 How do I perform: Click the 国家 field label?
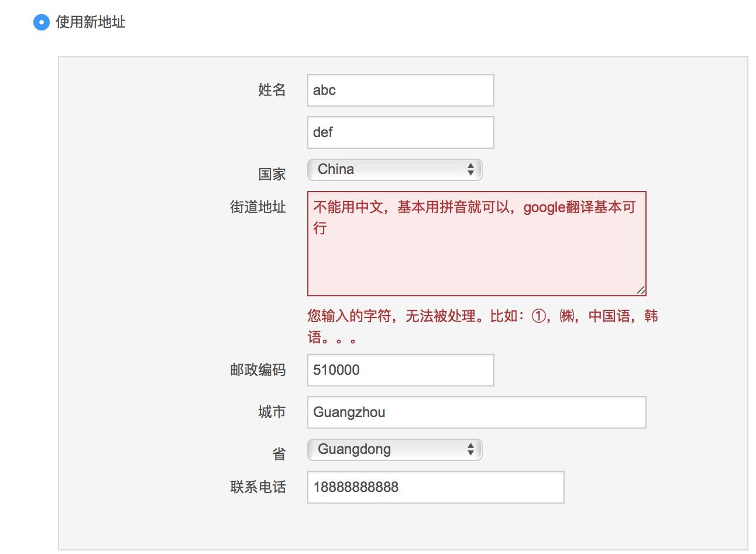272,175
